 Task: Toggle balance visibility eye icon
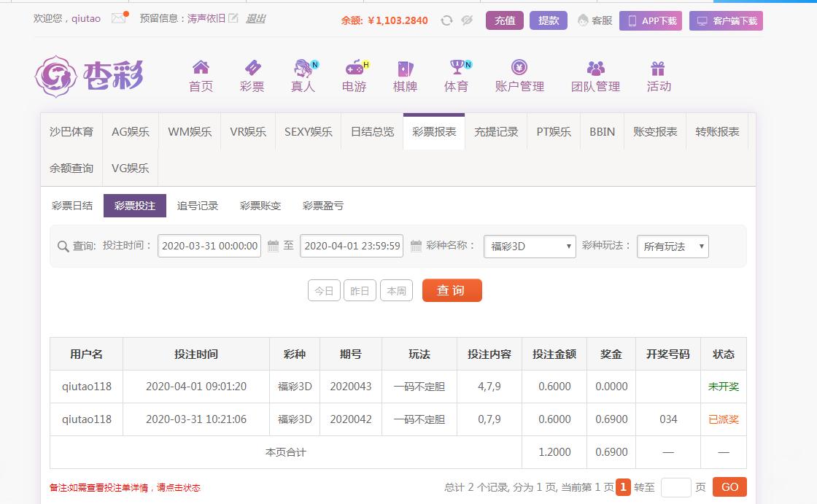point(467,20)
